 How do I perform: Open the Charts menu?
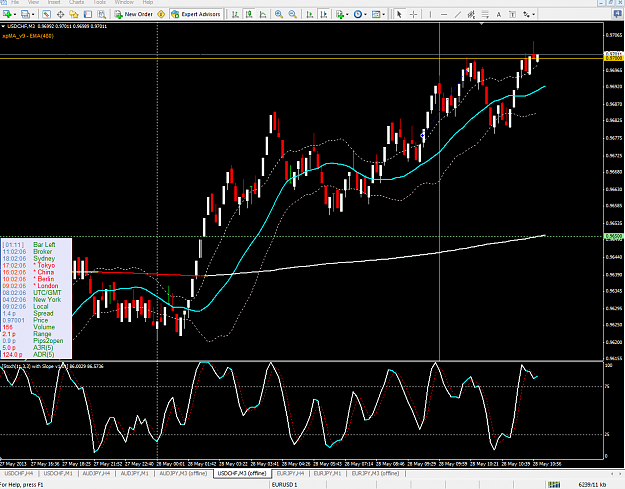(x=76, y=2)
